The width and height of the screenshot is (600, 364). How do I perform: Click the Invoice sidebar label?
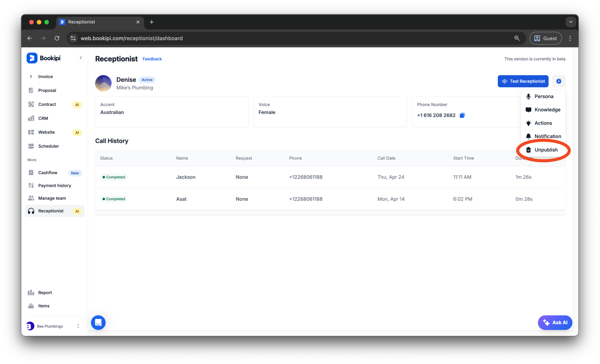[46, 77]
